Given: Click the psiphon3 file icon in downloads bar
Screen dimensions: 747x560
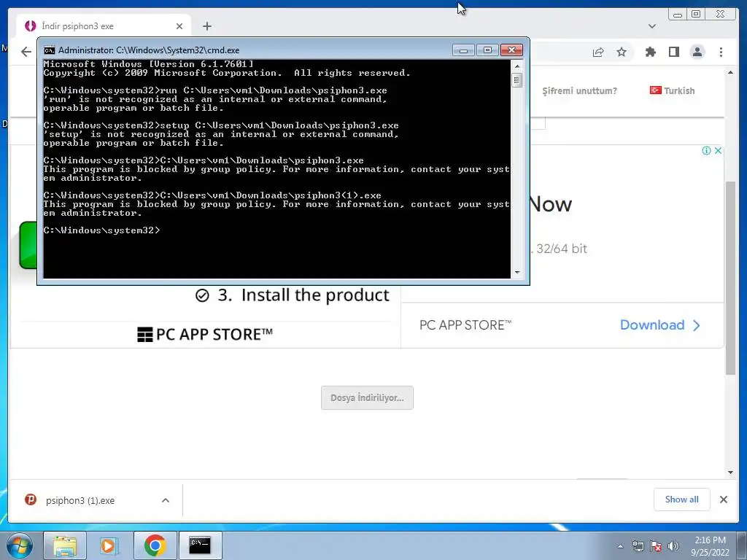Looking at the screenshot, I should tap(31, 499).
